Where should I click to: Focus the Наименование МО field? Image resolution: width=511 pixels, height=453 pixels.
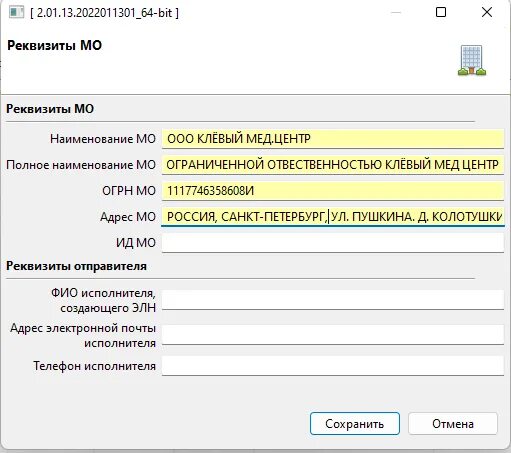coord(333,139)
